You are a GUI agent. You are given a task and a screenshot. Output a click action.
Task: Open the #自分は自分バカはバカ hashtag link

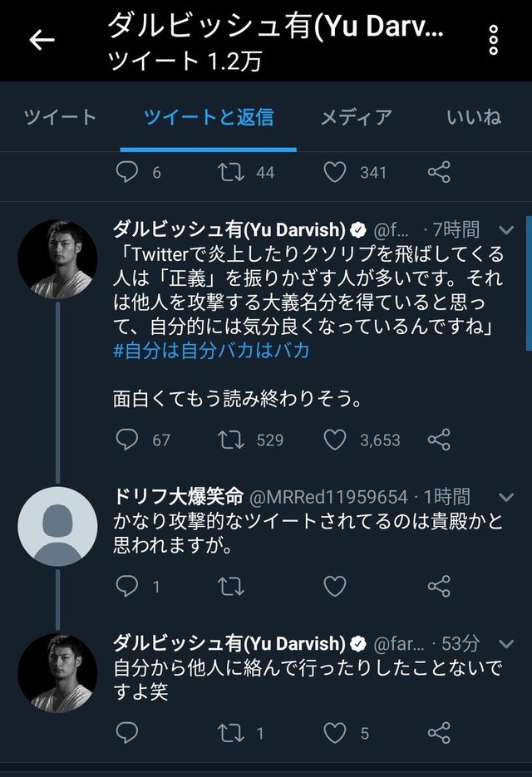[211, 351]
